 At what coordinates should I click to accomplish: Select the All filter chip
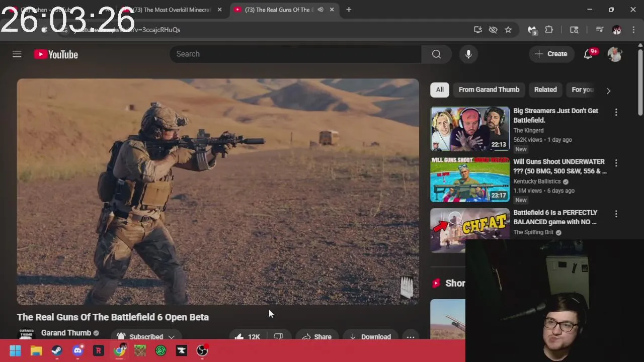pos(440,89)
